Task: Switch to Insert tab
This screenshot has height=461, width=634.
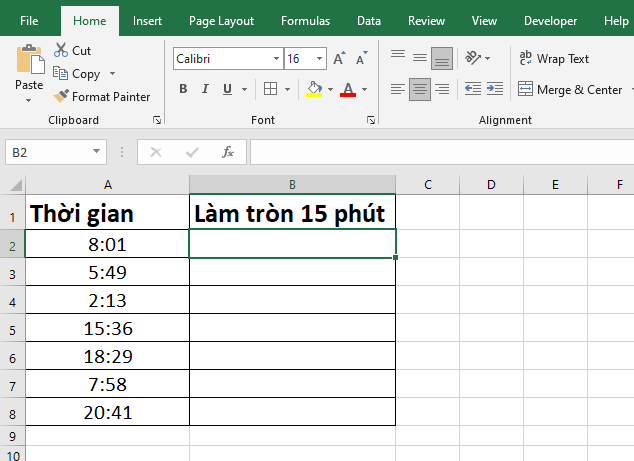Action: click(x=147, y=21)
